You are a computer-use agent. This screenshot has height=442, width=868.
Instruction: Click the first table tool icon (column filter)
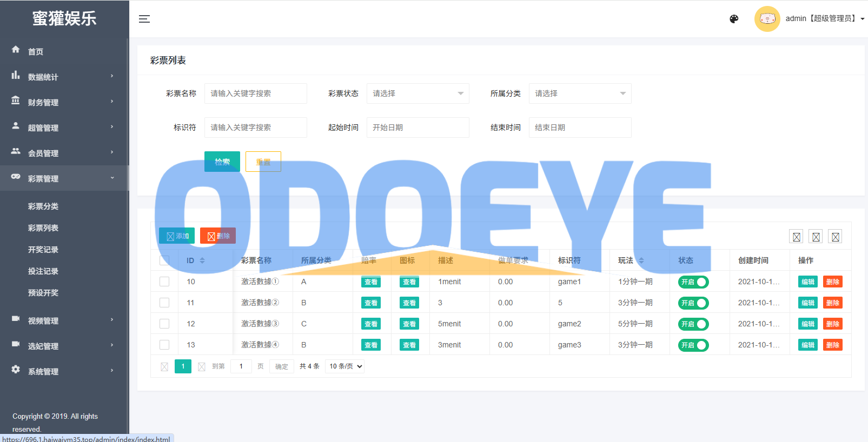(797, 237)
